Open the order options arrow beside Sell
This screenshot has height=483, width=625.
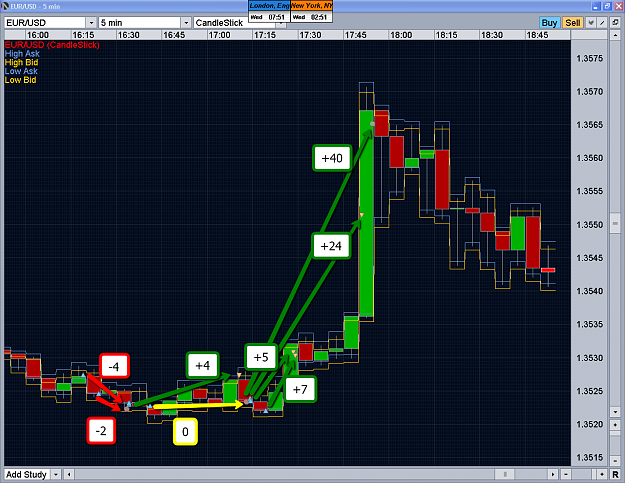(591, 23)
